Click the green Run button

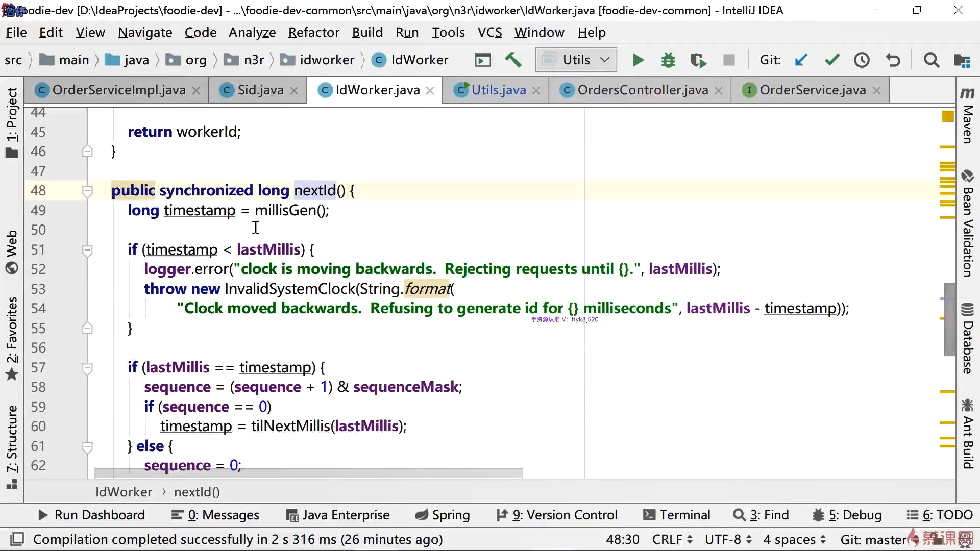pyautogui.click(x=638, y=60)
